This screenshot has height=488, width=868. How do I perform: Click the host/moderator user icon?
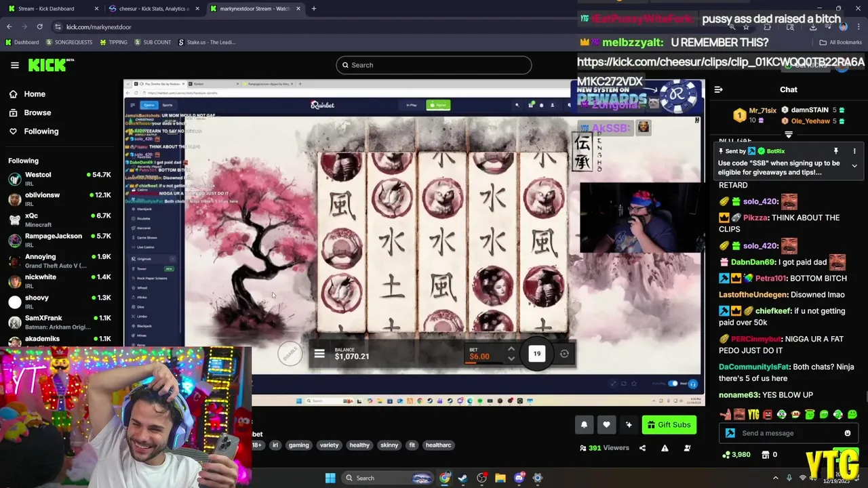coord(687,448)
